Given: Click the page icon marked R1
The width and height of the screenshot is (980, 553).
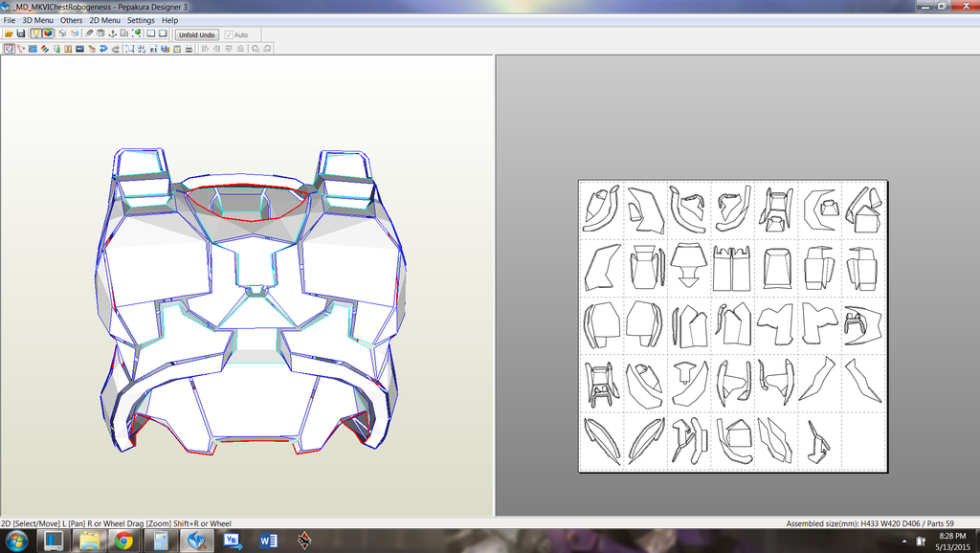Looking at the screenshot, I should coord(153,49).
